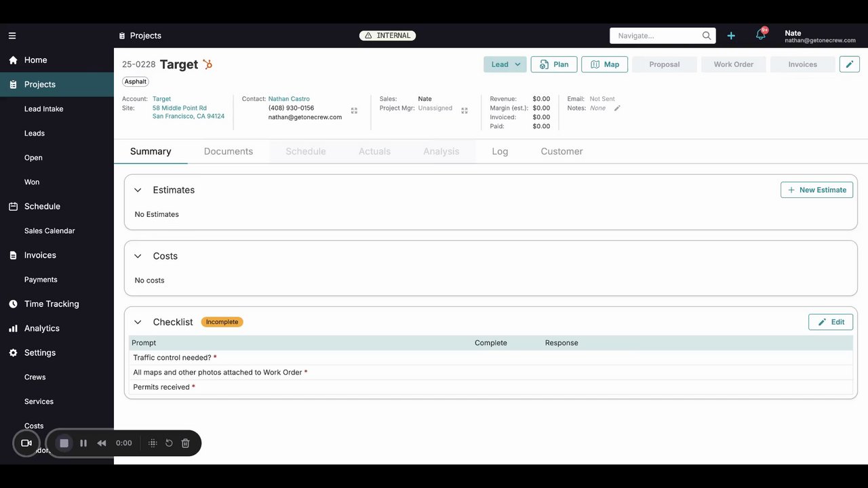Click the Work Order button
868x488 pixels.
click(734, 64)
